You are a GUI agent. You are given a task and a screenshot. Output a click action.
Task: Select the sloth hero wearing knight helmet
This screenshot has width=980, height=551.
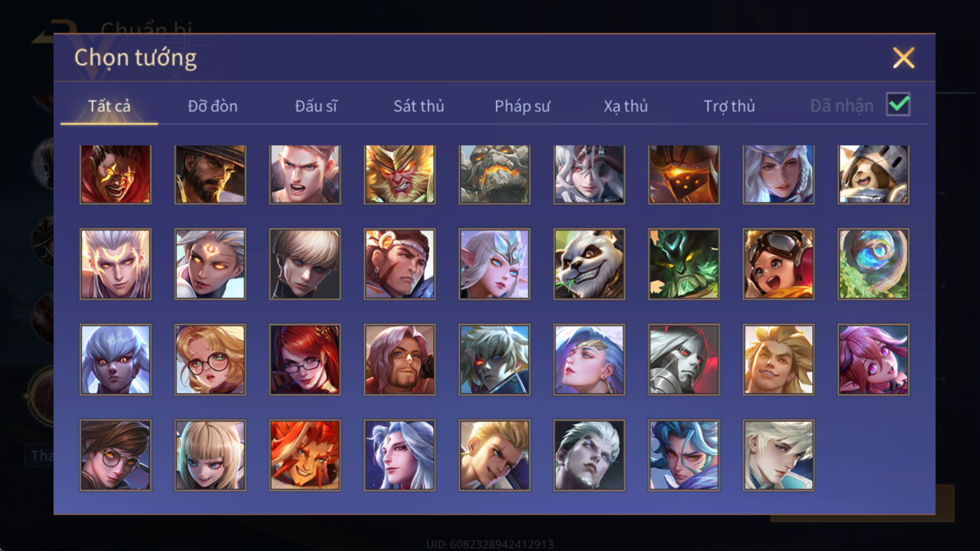(873, 174)
